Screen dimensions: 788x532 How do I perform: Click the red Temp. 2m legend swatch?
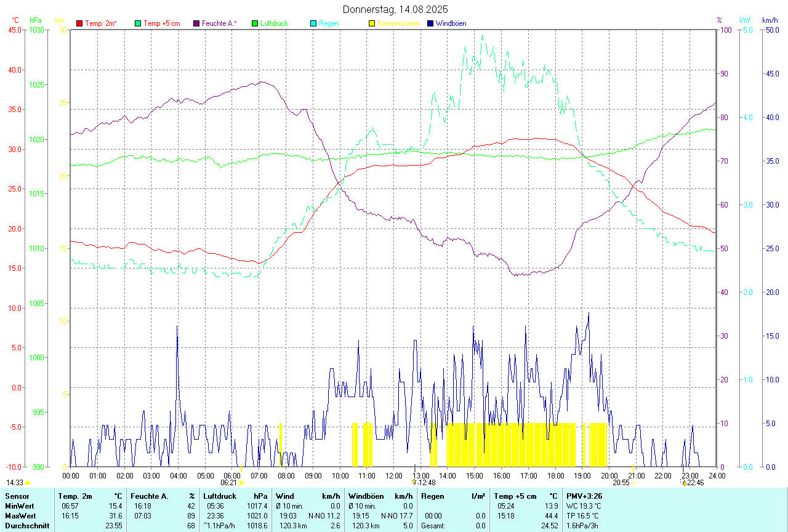[x=79, y=23]
